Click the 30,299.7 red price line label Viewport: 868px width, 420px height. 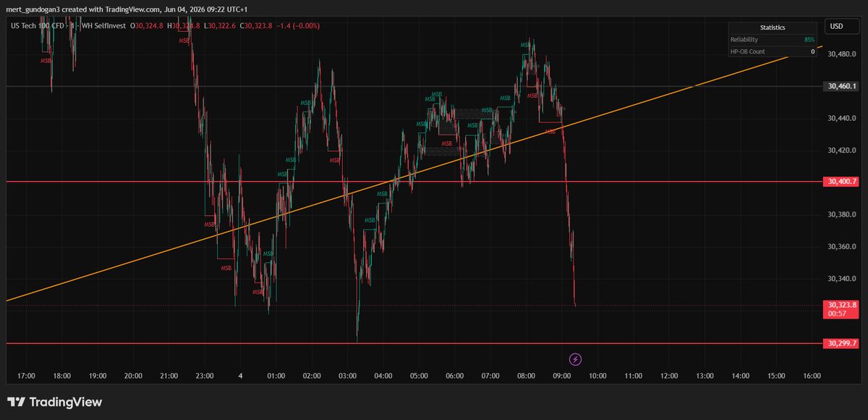[841, 343]
